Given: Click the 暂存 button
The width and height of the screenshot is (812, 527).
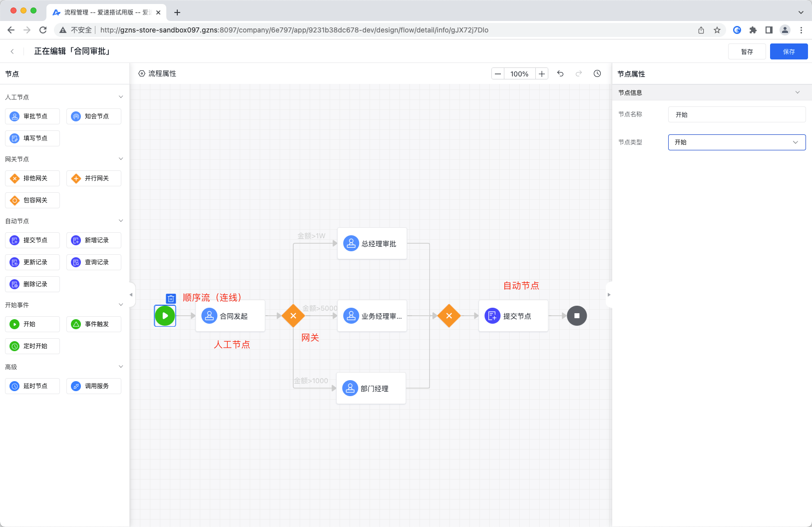Looking at the screenshot, I should pos(747,51).
